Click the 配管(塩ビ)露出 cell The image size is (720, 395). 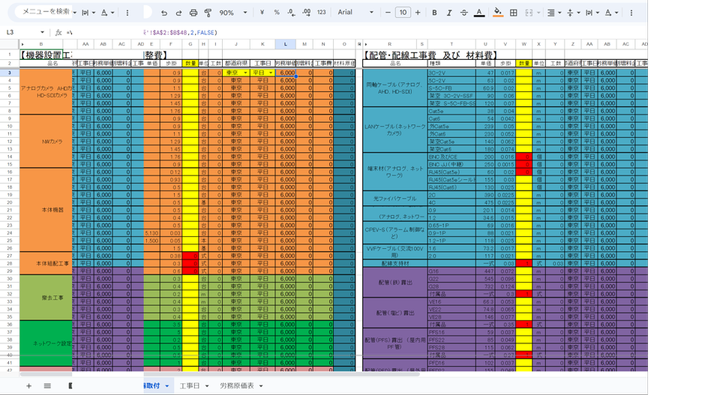point(395,313)
